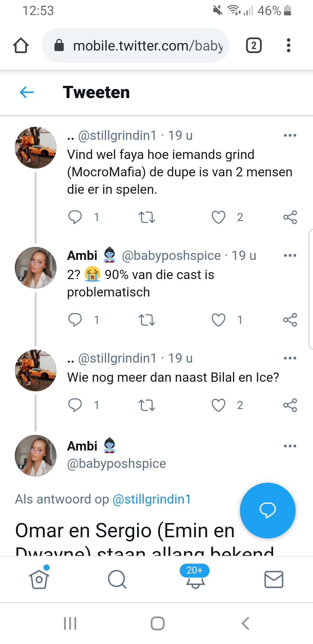Open direct messages envelope icon
The image size is (313, 644).
pyautogui.click(x=274, y=579)
